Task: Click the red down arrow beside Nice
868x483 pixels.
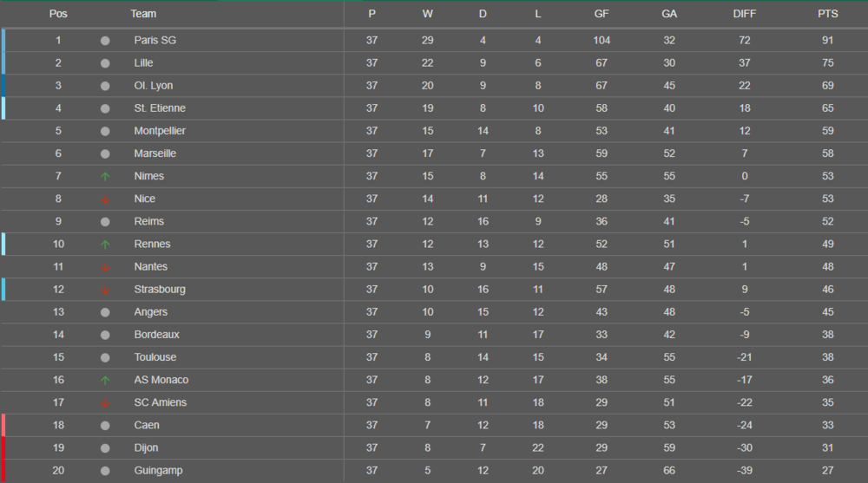Action: [x=105, y=199]
